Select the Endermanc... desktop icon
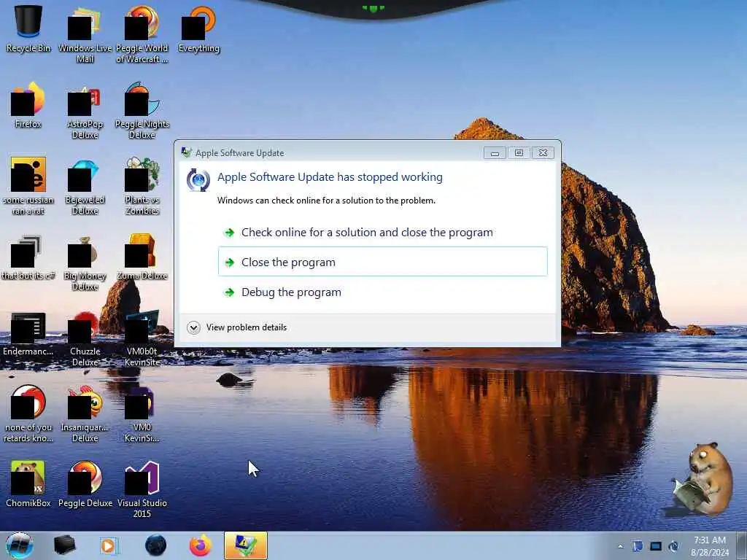This screenshot has height=560, width=747. pos(28,334)
